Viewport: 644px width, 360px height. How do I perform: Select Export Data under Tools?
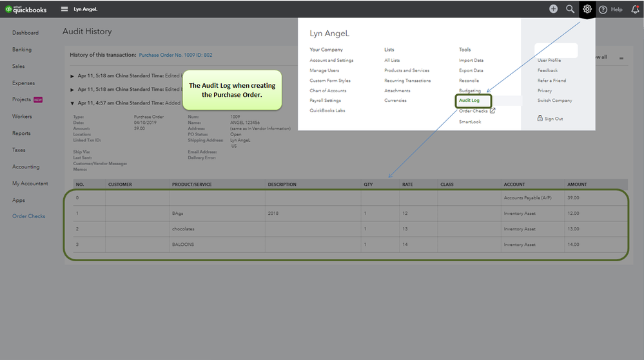pyautogui.click(x=471, y=71)
